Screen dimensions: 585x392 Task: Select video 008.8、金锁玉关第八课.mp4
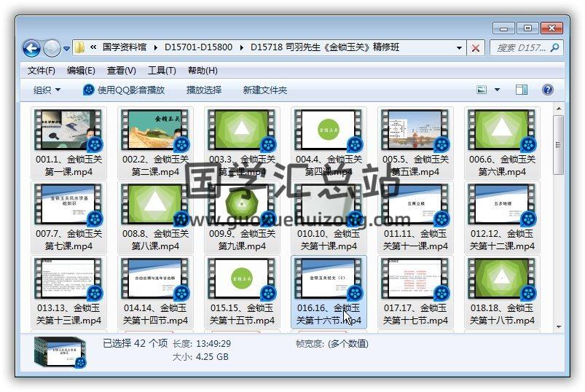click(155, 217)
